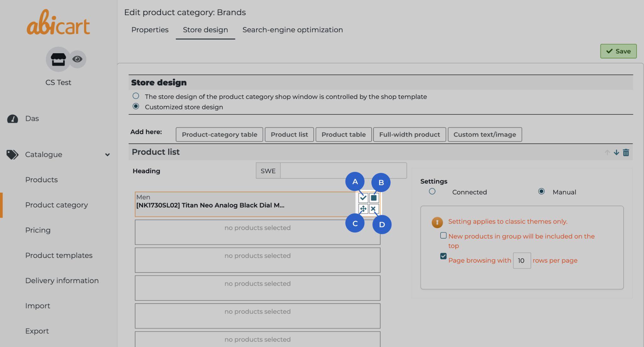
Task: Click the X remove icon on the product row
Action: click(373, 209)
